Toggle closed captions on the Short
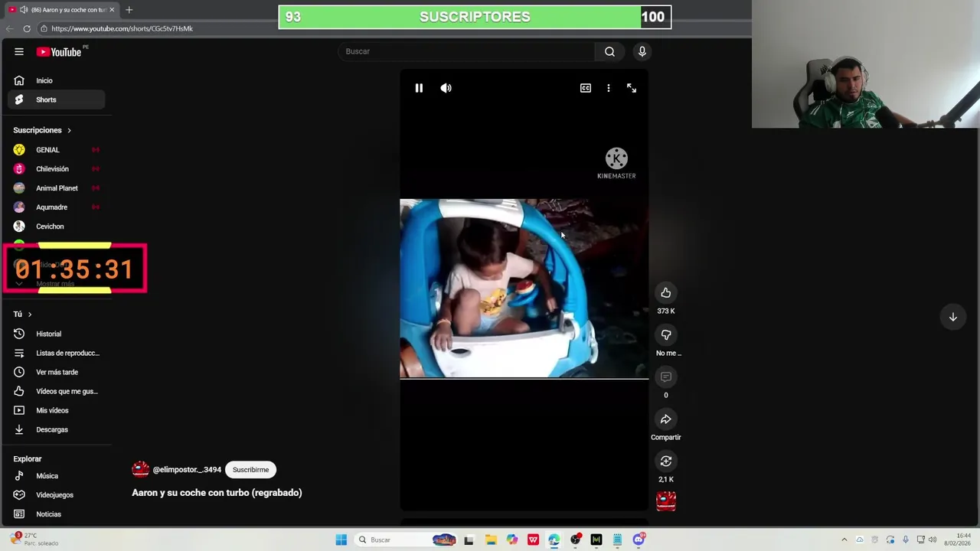This screenshot has height=551, width=980. (586, 88)
